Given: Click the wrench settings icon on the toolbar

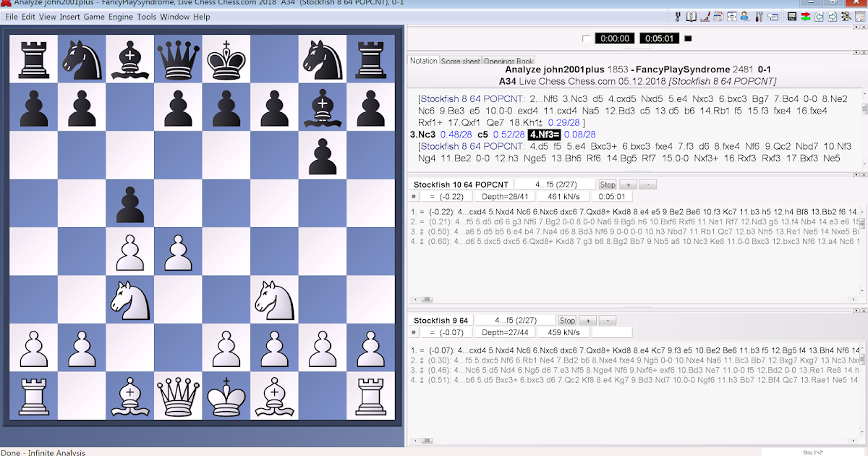Looking at the screenshot, I should pos(759,16).
